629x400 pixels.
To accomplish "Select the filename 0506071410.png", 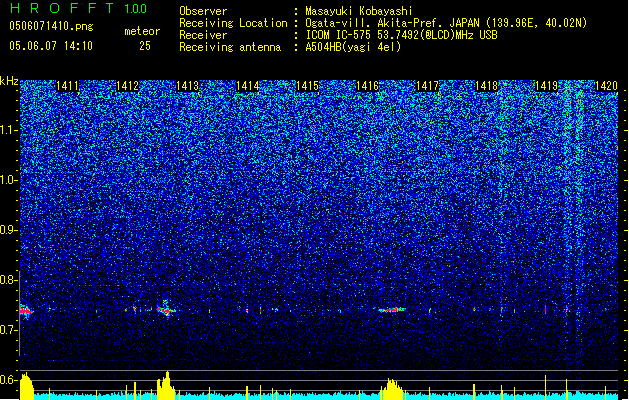I will 51,26.
